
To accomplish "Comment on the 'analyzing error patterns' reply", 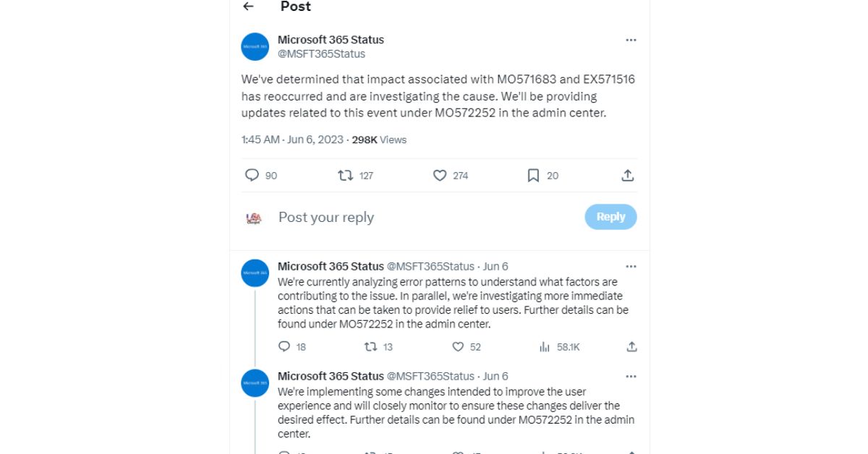I will [284, 347].
